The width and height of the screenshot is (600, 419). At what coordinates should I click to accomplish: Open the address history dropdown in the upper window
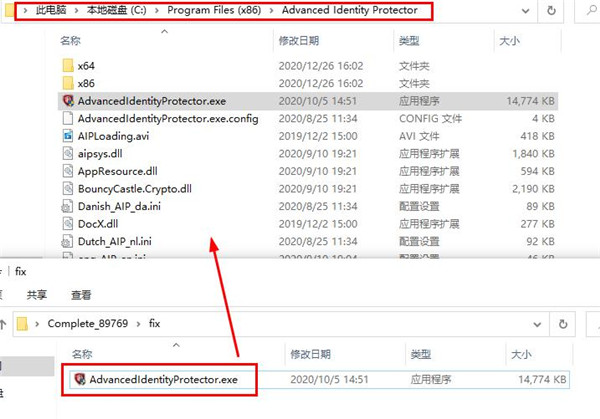point(526,11)
